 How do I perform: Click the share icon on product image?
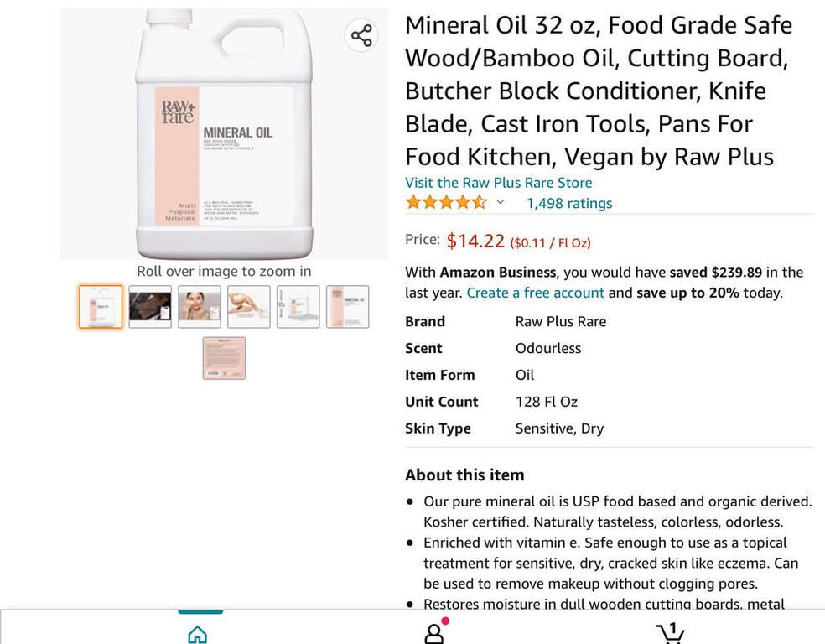point(361,35)
